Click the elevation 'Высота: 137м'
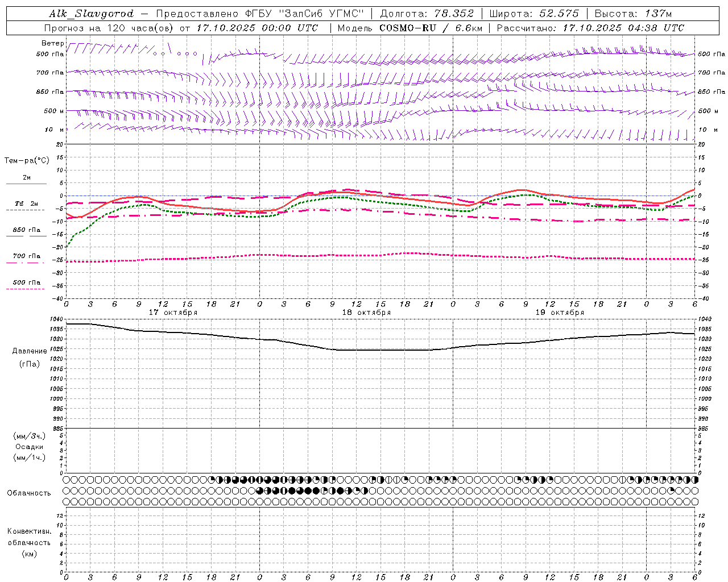This screenshot has width=728, height=582. (633, 14)
